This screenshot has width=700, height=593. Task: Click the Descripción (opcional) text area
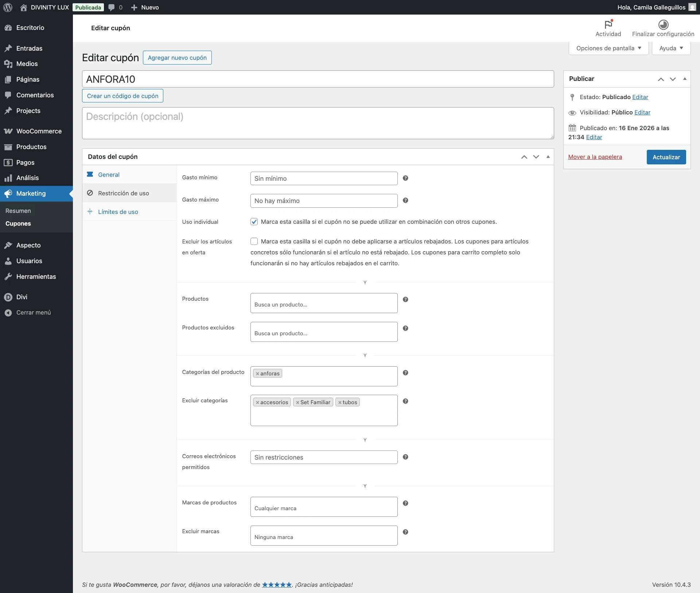(318, 123)
